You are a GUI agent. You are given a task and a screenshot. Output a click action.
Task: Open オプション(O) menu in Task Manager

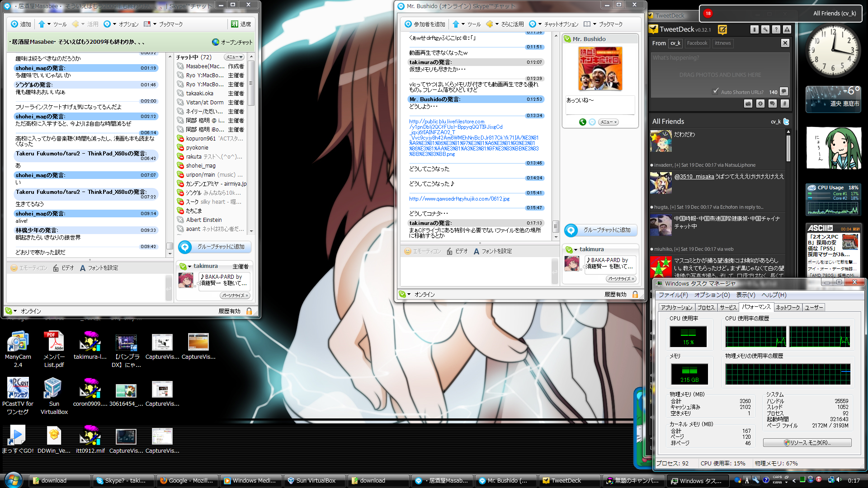click(712, 295)
